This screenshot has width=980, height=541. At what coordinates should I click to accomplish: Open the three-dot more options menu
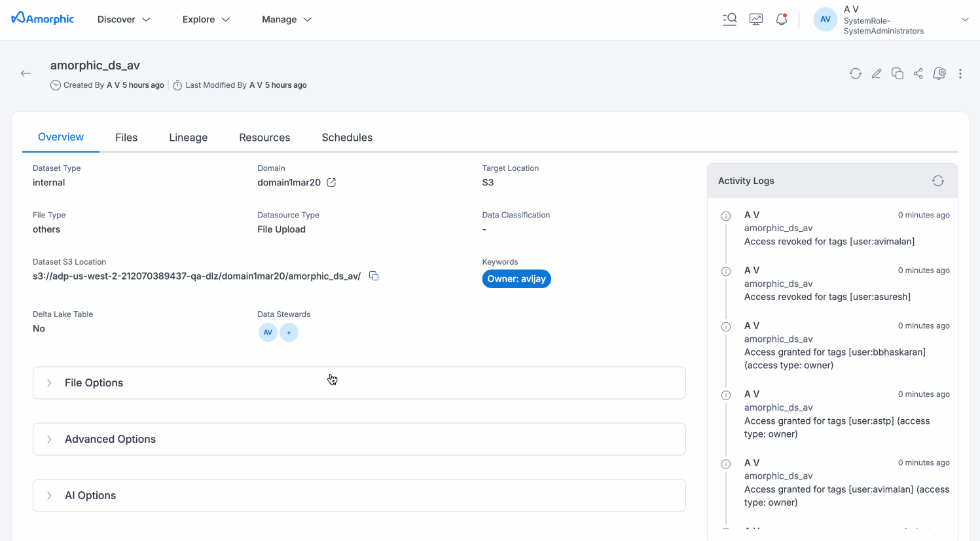[x=960, y=73]
